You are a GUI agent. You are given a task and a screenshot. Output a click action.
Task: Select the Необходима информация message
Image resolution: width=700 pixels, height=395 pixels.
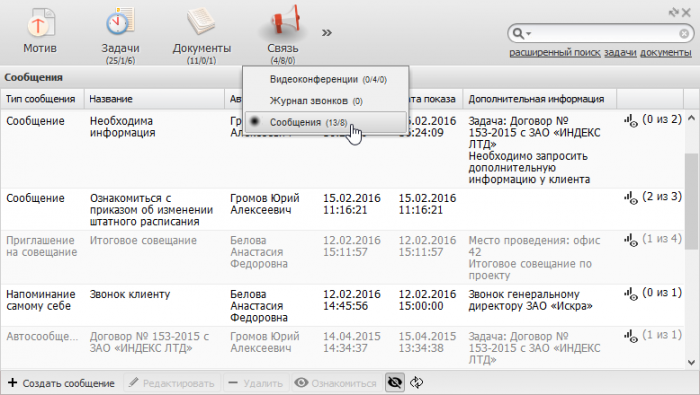tap(122, 127)
